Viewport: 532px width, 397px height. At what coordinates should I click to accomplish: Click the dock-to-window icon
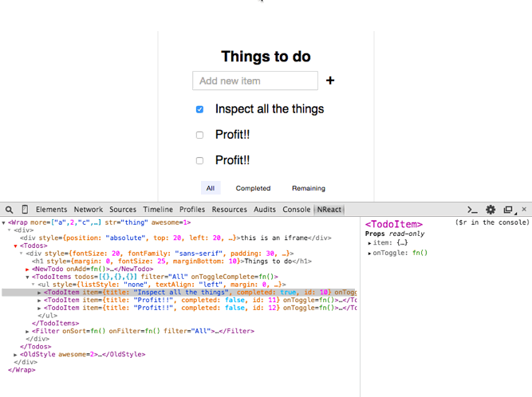508,210
